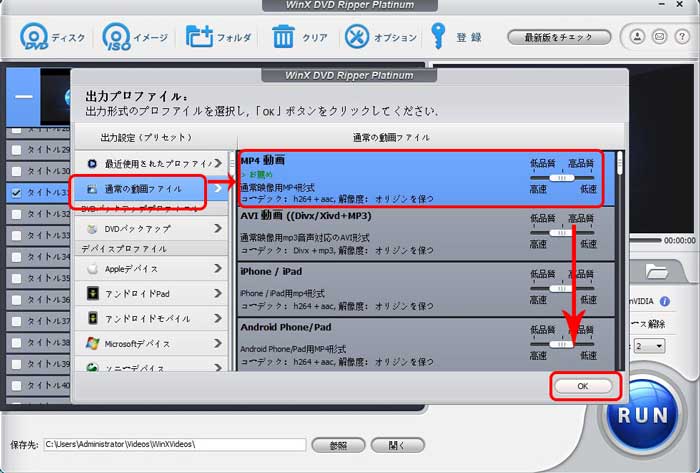
Task: Select Microsoftデバイス category
Action: [x=151, y=344]
